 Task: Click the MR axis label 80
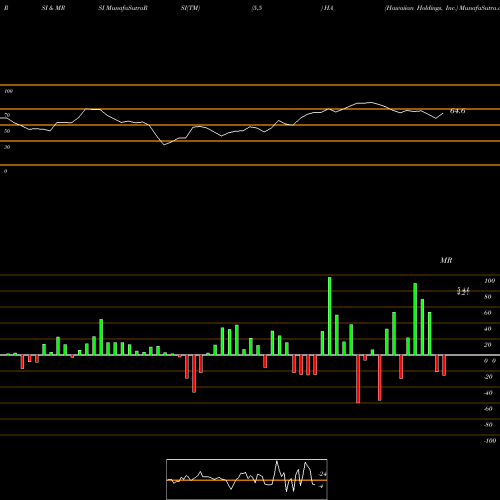[488, 297]
